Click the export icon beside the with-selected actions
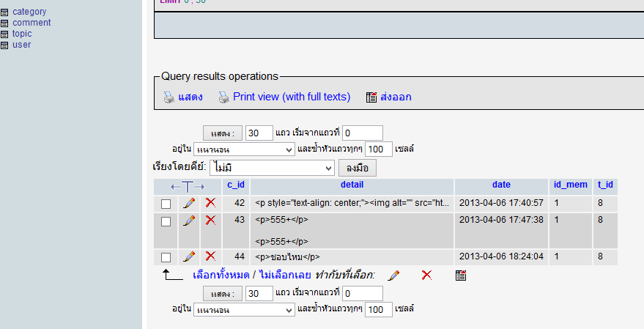Viewport: 644px width, 329px height. [x=461, y=276]
